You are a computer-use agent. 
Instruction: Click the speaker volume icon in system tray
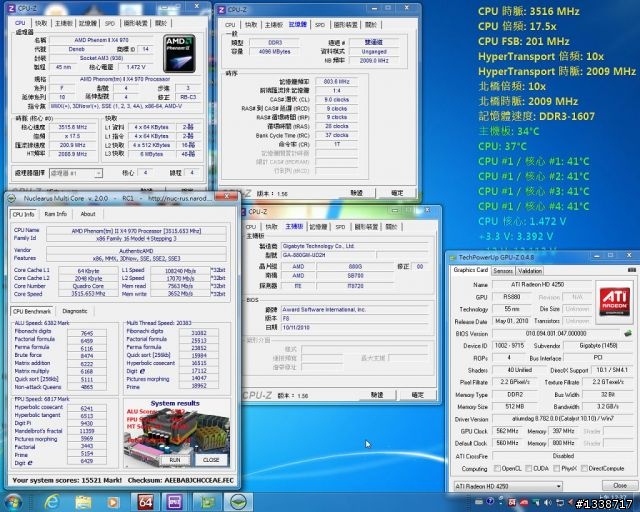548,503
